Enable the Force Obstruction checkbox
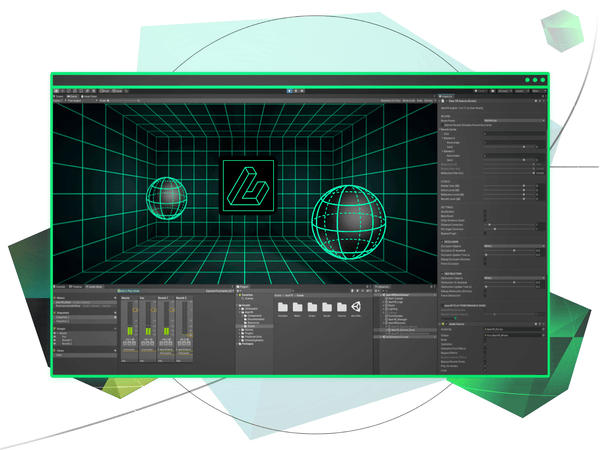 click(x=485, y=295)
